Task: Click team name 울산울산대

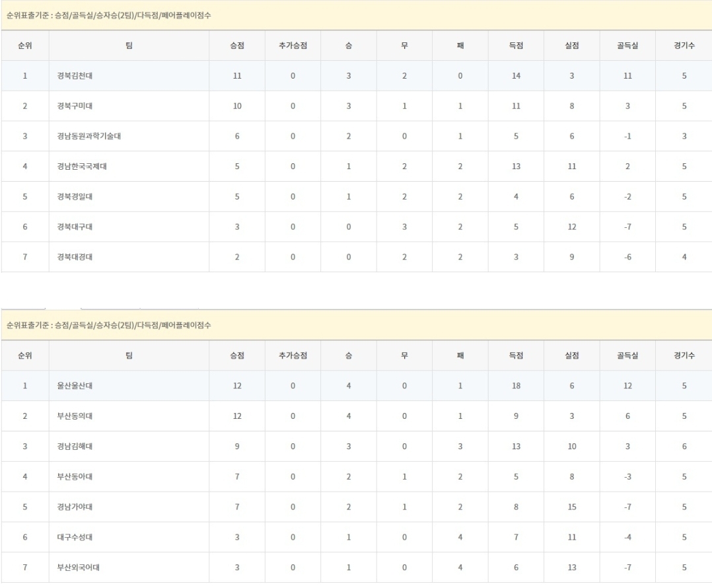Action: point(75,385)
